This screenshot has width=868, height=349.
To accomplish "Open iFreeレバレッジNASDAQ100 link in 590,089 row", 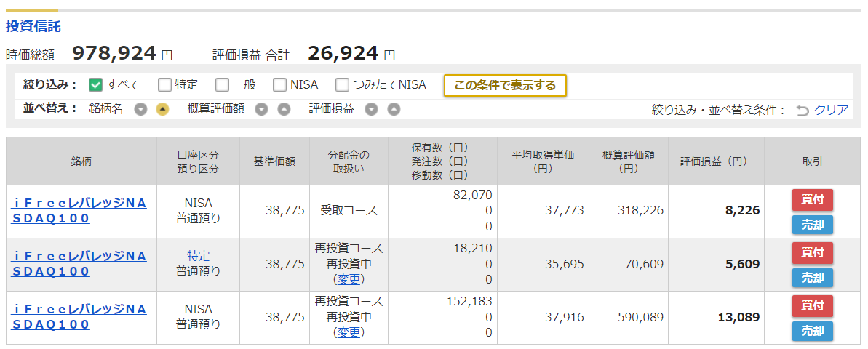I will [x=79, y=317].
